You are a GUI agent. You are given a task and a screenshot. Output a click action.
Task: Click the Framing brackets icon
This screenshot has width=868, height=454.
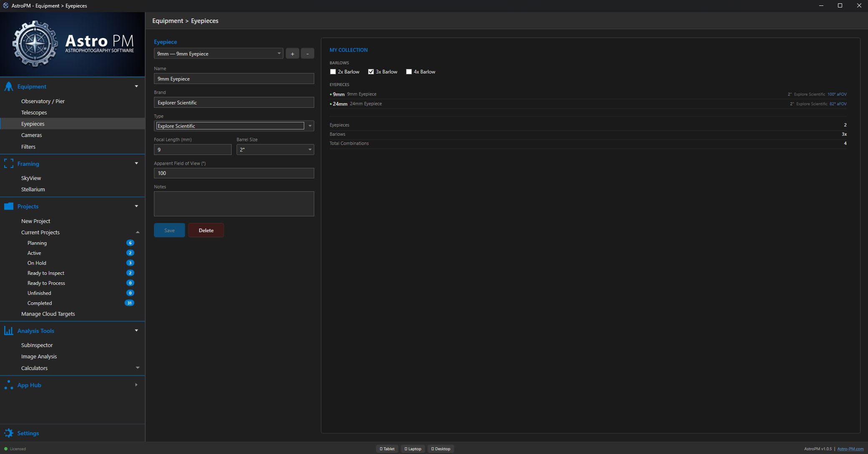tap(8, 164)
